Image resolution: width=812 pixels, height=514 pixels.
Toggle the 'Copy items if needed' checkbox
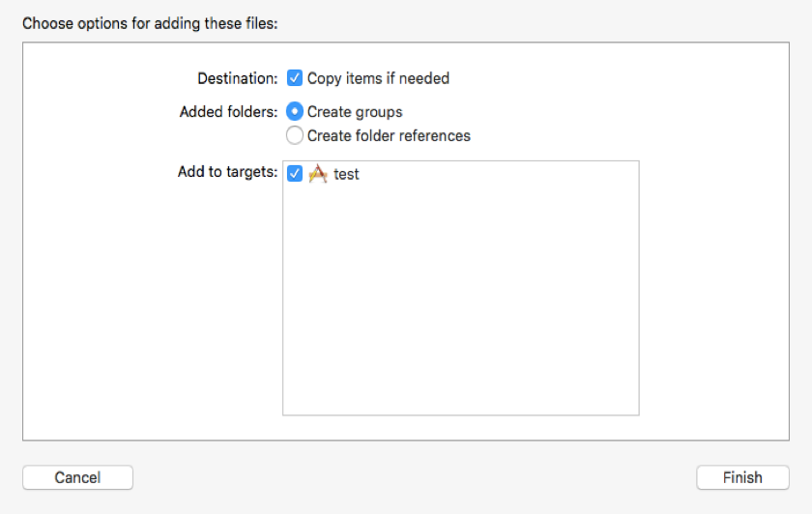click(296, 78)
